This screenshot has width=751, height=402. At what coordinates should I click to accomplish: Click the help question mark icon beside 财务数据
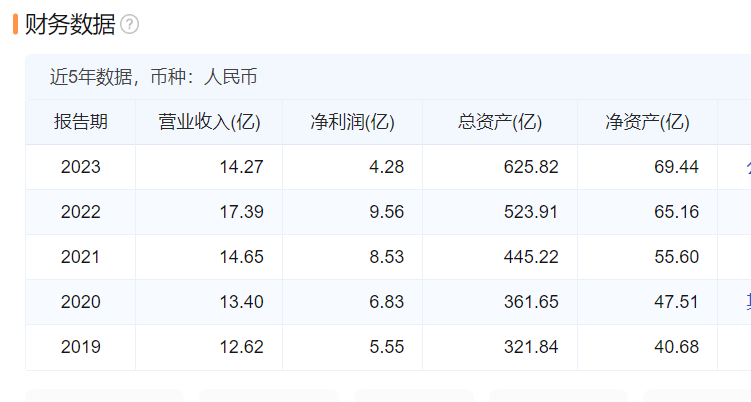point(129,24)
